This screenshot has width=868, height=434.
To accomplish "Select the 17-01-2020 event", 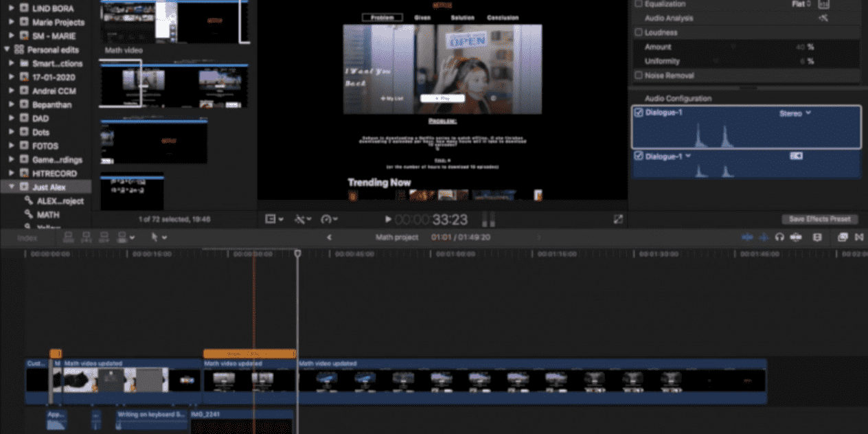I will 54,77.
